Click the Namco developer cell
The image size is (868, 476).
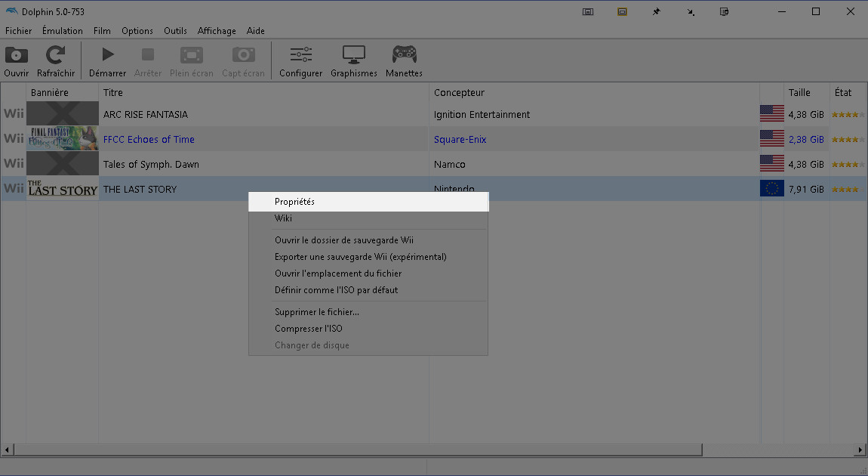450,165
